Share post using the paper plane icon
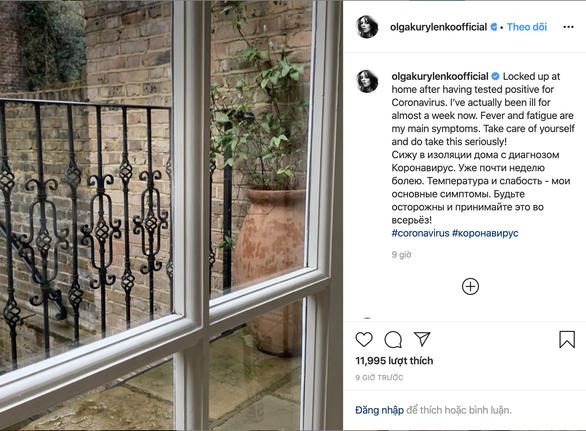The image size is (586, 431). (422, 339)
